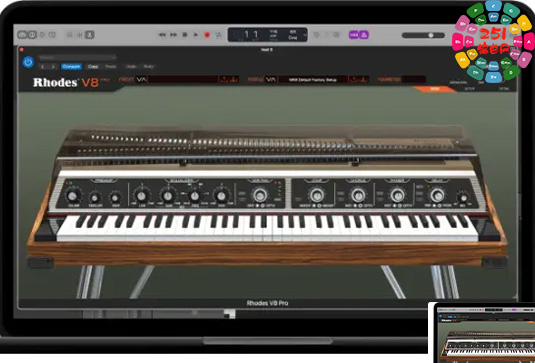
Task: Toggle the blue plugin power button
Action: tap(28, 62)
